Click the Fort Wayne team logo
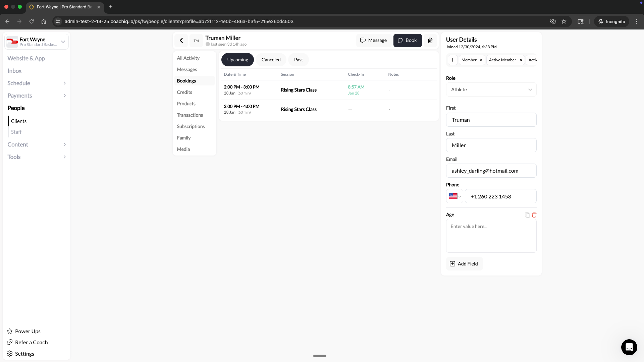The image size is (644, 362). coord(12,42)
